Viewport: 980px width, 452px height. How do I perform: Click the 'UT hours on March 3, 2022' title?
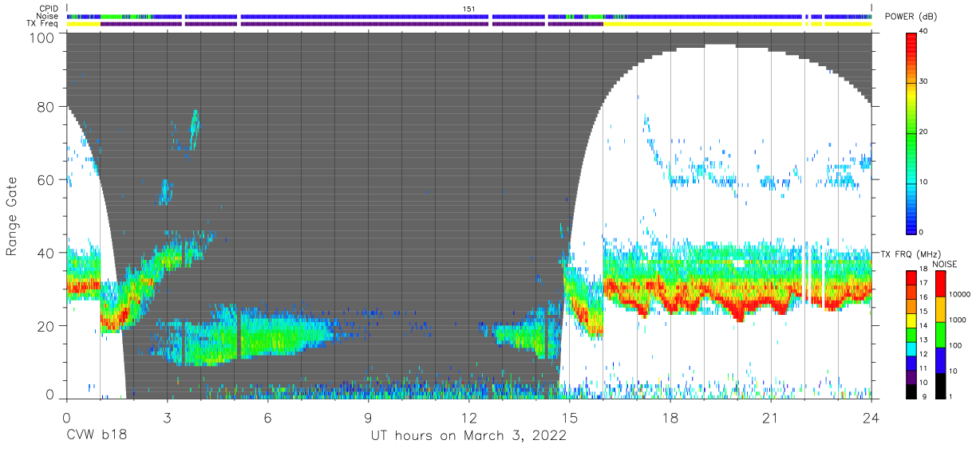tap(468, 436)
